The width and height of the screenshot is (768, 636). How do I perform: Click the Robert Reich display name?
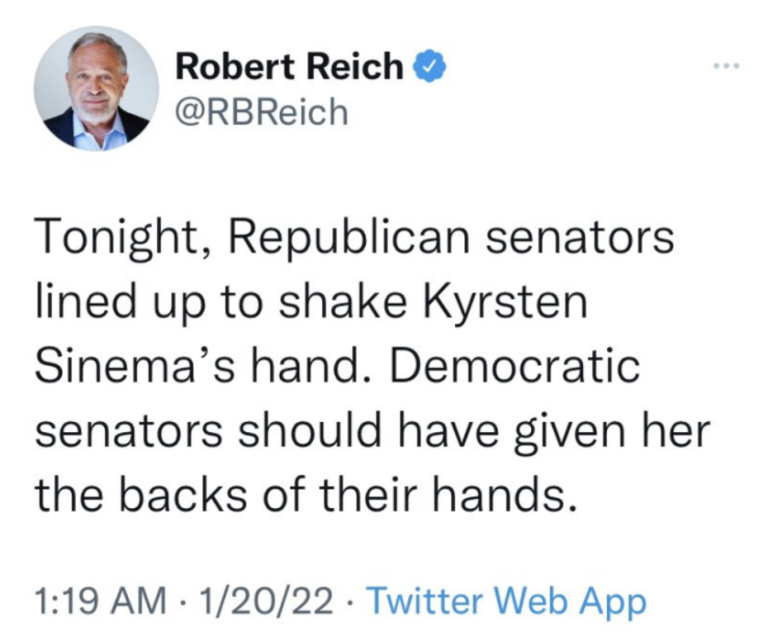(x=290, y=67)
